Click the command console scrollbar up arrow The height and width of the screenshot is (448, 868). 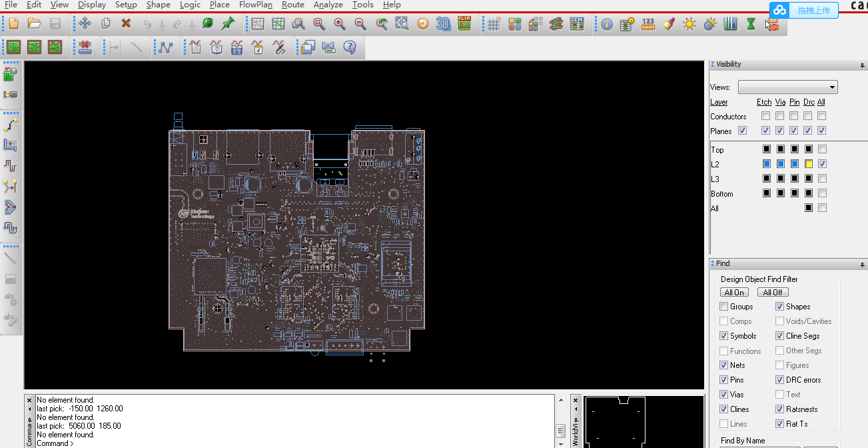(x=561, y=399)
